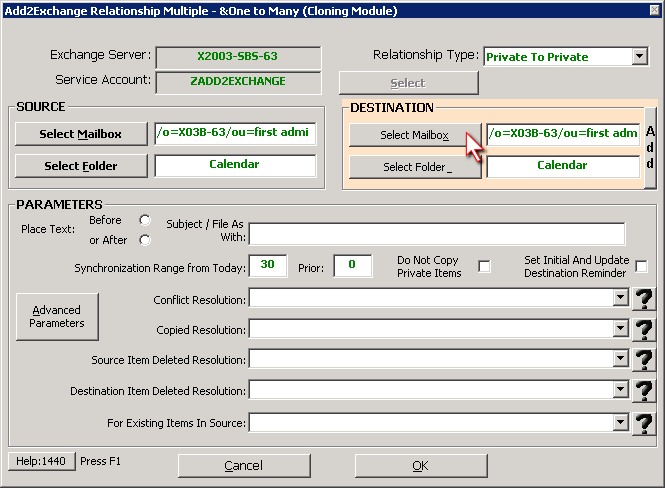665x488 pixels.
Task: Click the Exchange Server X2003-SBS-63 field
Action: click(x=238, y=57)
